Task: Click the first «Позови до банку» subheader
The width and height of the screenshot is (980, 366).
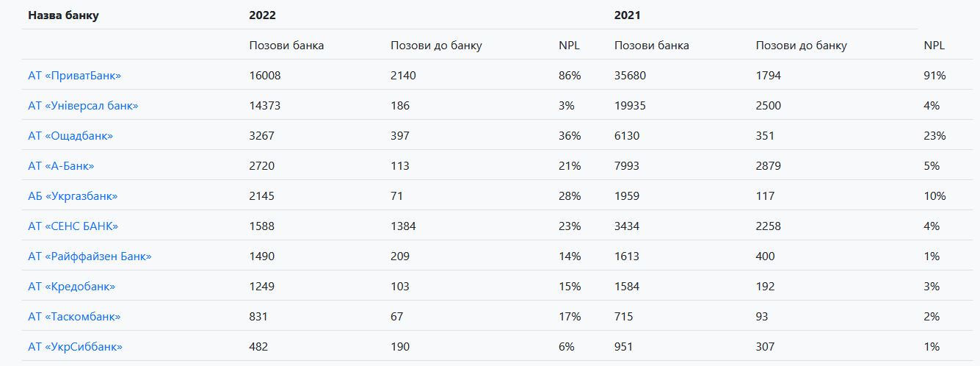Action: click(x=436, y=46)
